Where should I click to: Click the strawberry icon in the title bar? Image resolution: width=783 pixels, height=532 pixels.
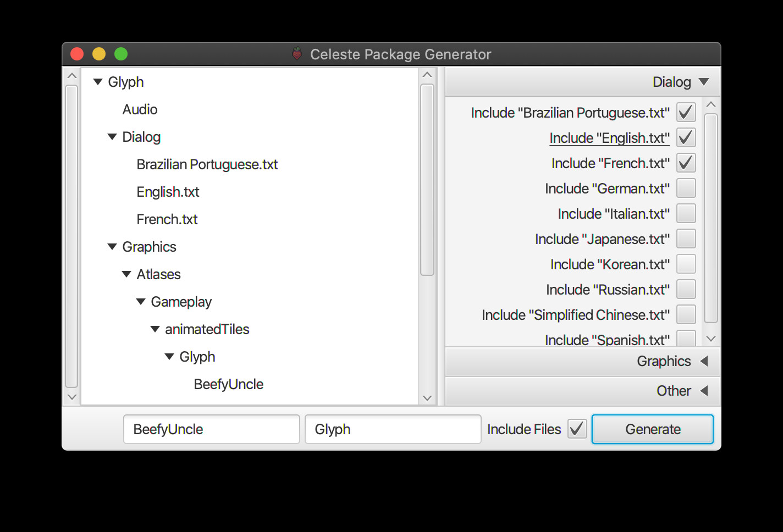click(x=296, y=54)
